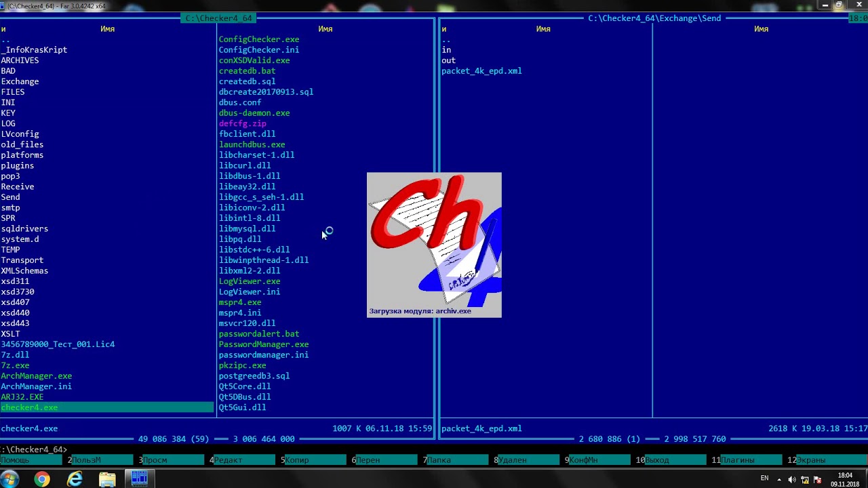
Task: Switch to Far Manager taskbar icon
Action: click(140, 479)
